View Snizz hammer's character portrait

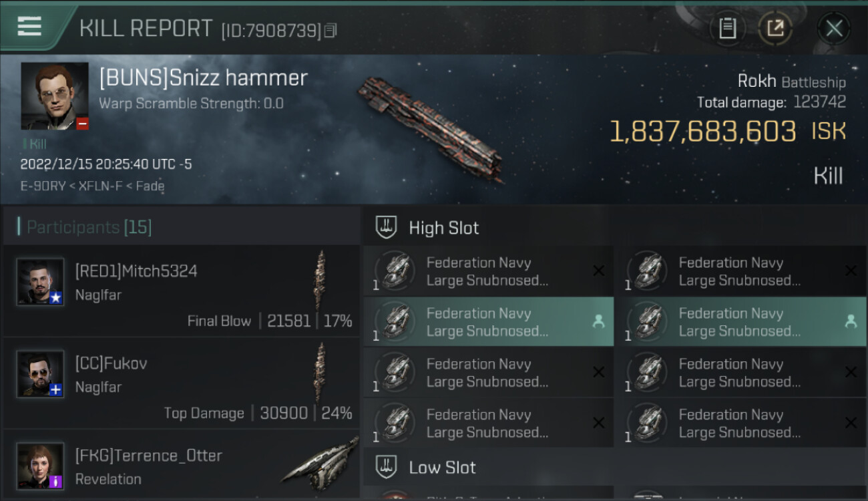coord(55,96)
